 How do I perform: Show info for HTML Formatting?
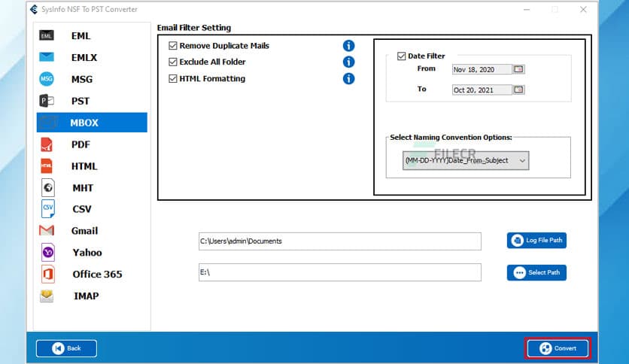(x=348, y=78)
